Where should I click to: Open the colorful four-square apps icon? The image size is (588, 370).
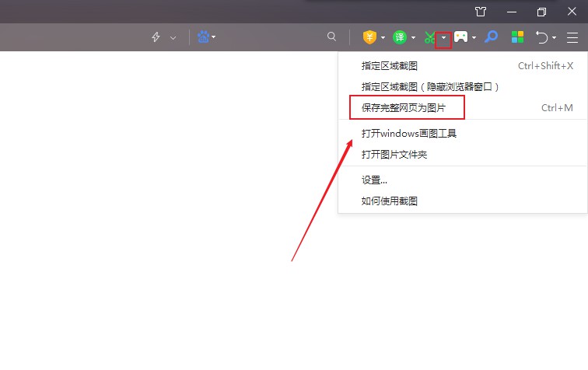(x=517, y=37)
